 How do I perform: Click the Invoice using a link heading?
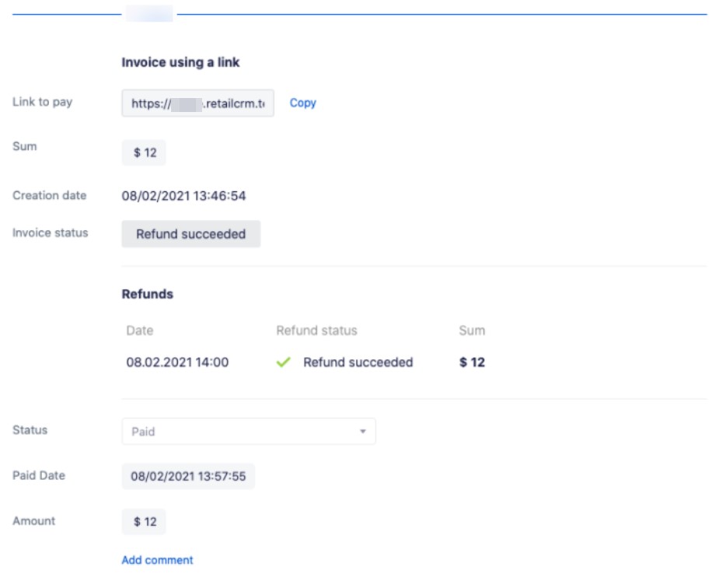pos(180,62)
